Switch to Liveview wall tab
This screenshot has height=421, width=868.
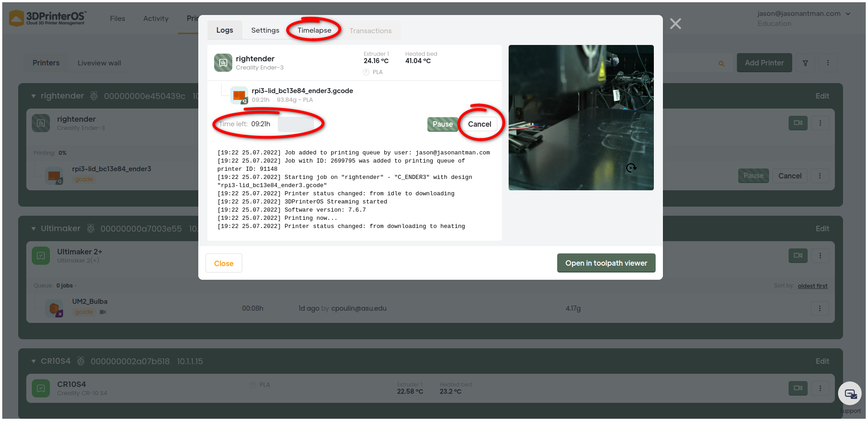click(x=99, y=63)
